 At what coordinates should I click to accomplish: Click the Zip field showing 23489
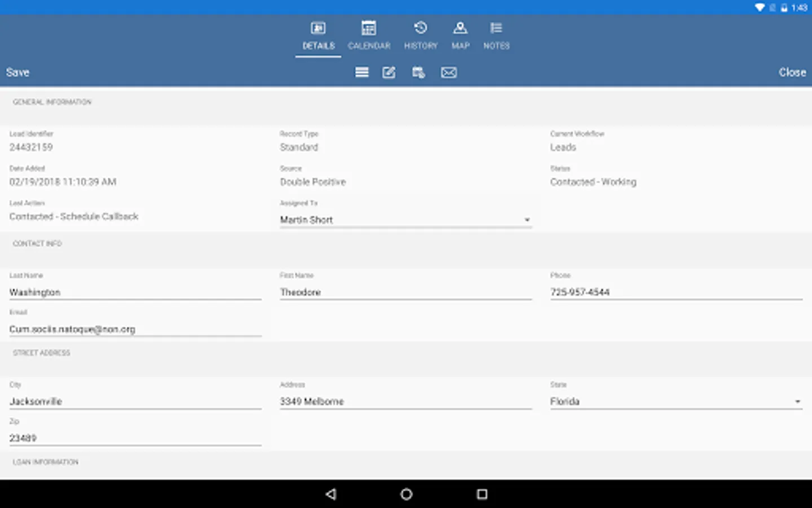coord(135,438)
